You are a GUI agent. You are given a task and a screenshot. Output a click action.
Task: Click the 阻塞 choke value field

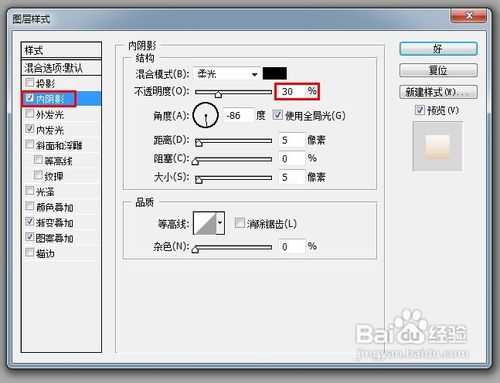(292, 159)
